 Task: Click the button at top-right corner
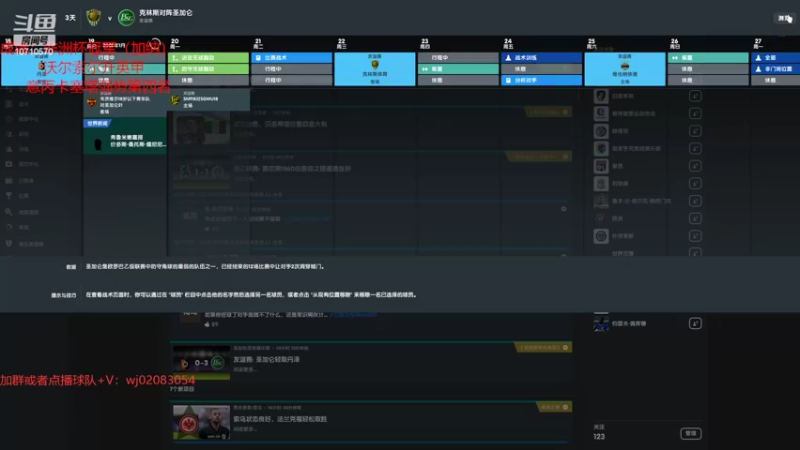[x=785, y=18]
